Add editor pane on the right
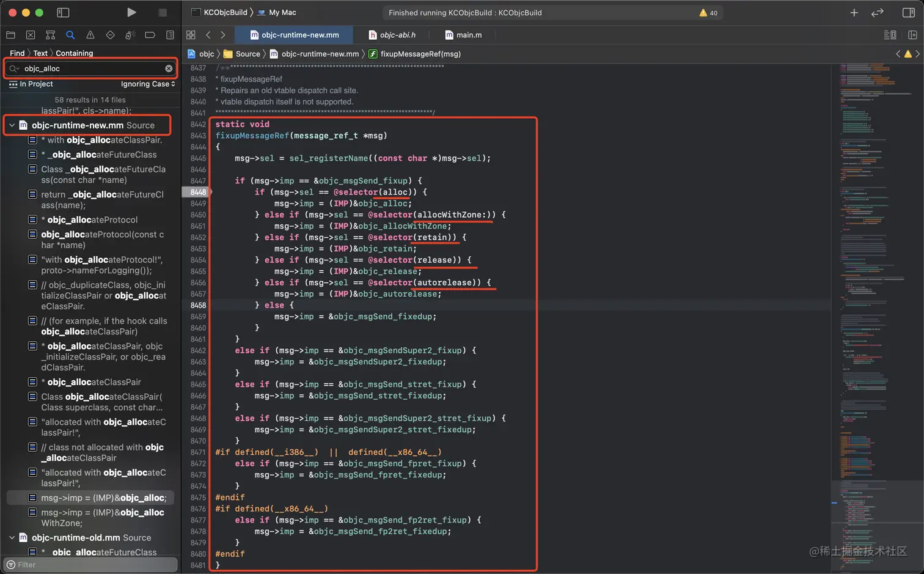Viewport: 924px width, 574px height. tap(912, 35)
